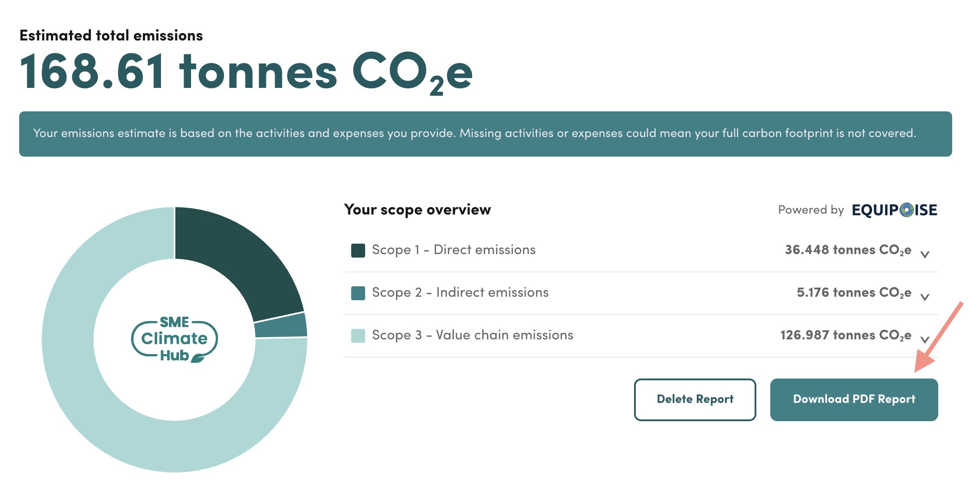Click the Scope 2 teal color swatch

coord(358,293)
